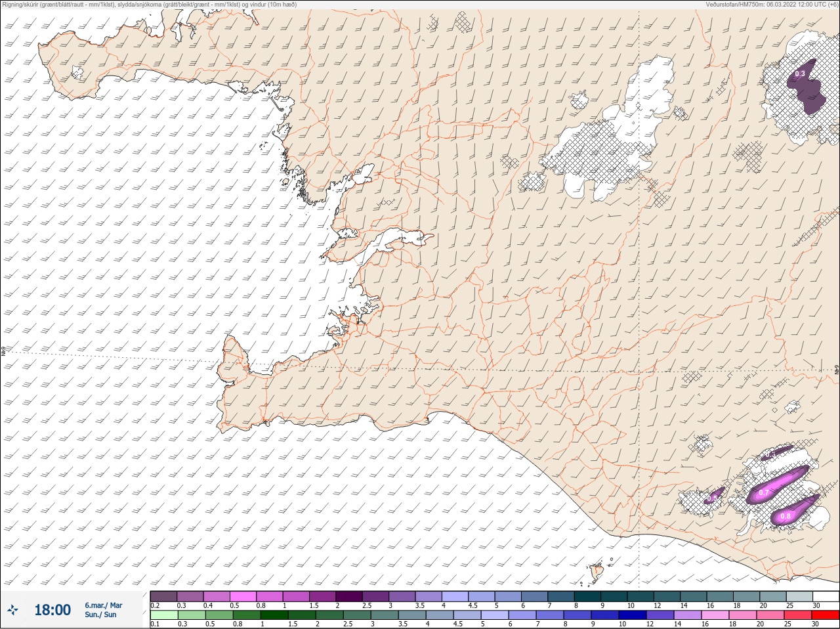
Task: Click the violet swatch above the 12 label in the lower row
Action: coord(660,615)
